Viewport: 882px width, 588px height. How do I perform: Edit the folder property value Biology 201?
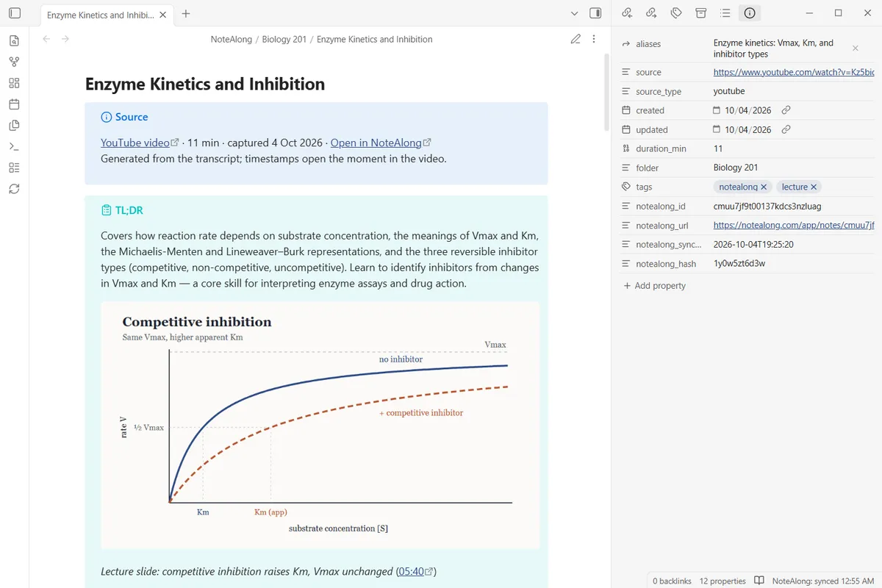pos(736,168)
